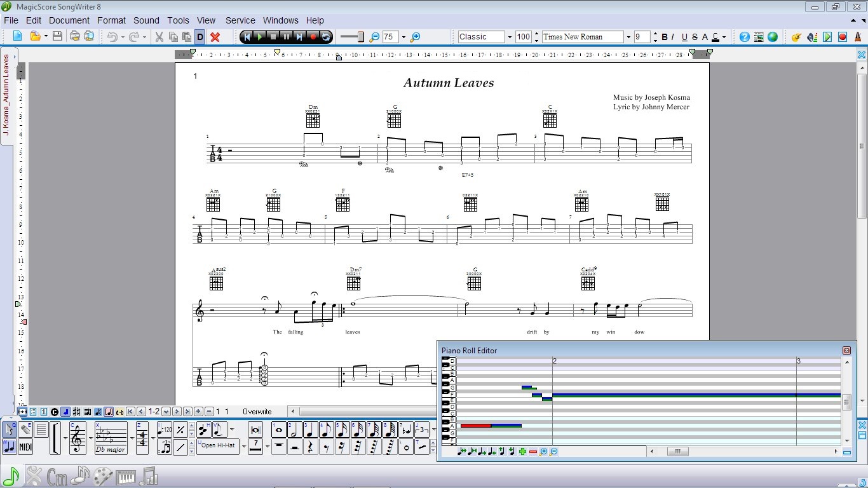Open a file with folder icon
The image size is (868, 488).
(x=36, y=36)
